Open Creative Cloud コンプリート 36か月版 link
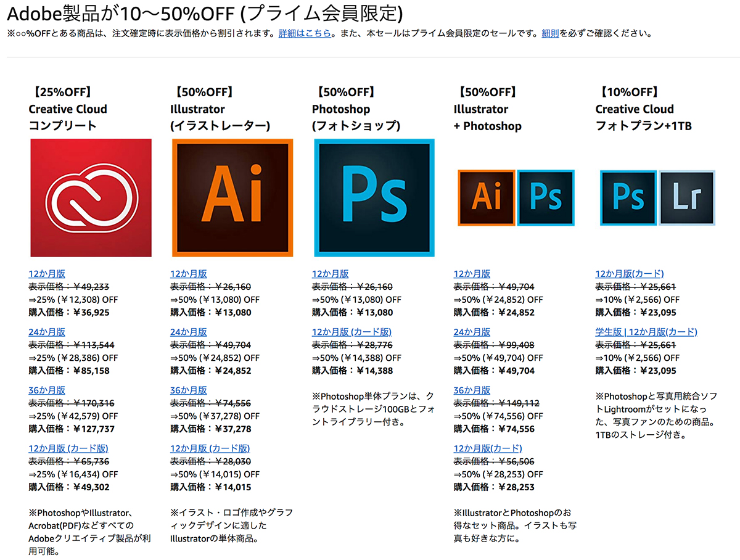Screen dimensions: 740x560 pyautogui.click(x=47, y=390)
